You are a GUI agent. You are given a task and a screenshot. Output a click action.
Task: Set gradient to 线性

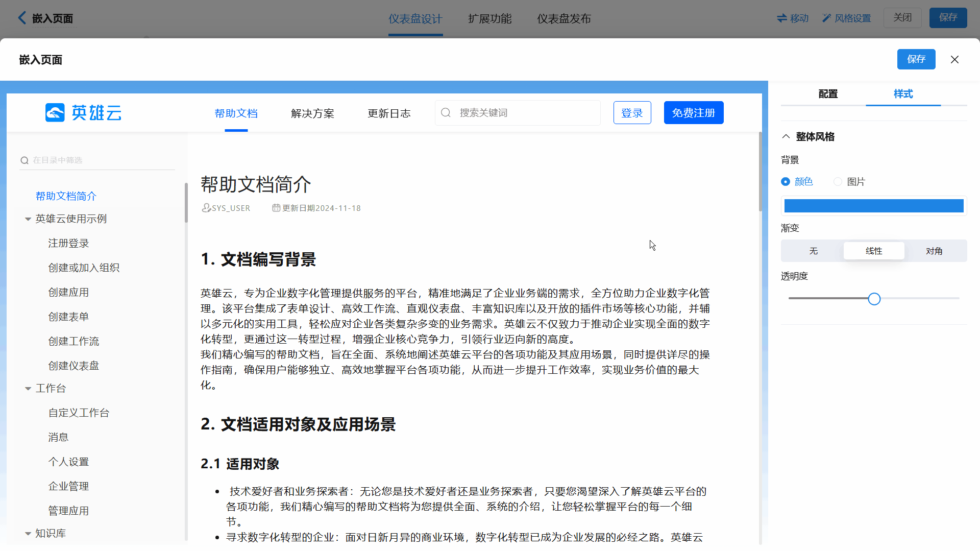(874, 251)
